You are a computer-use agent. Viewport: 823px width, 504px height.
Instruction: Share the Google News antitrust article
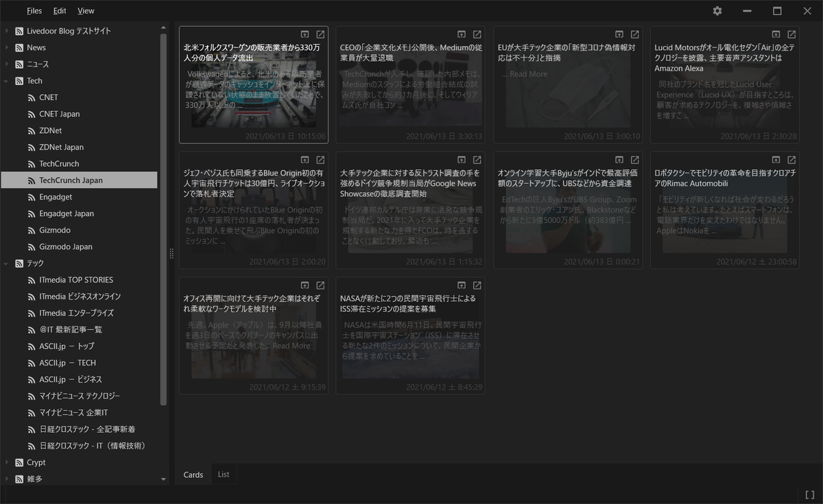(x=461, y=159)
